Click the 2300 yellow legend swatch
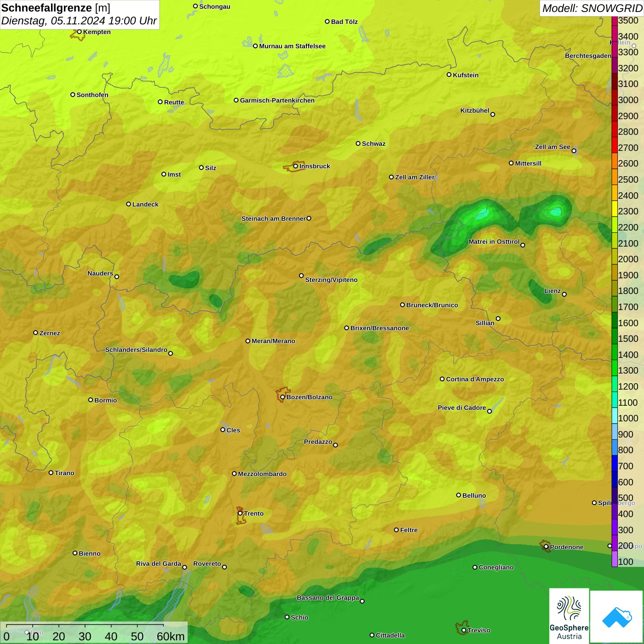 click(615, 209)
